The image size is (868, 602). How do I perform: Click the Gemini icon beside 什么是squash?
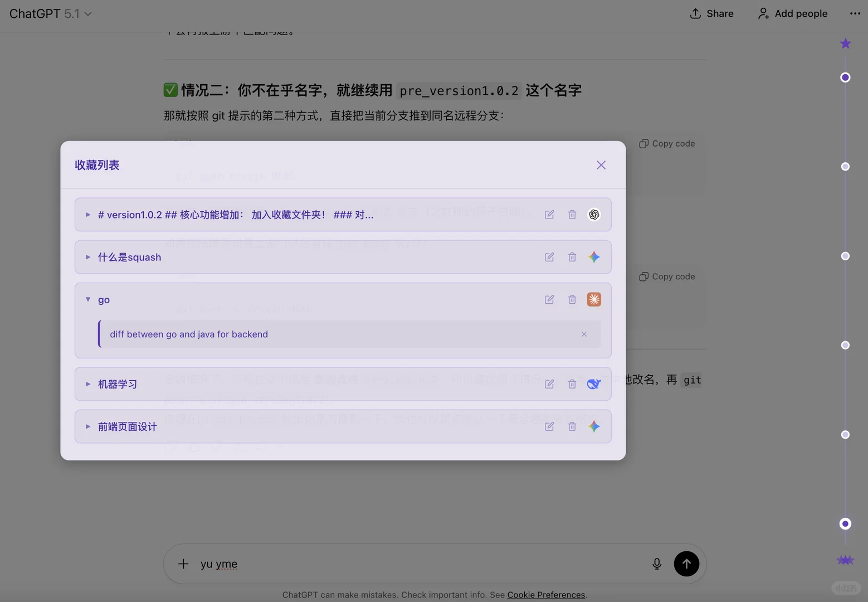(594, 257)
